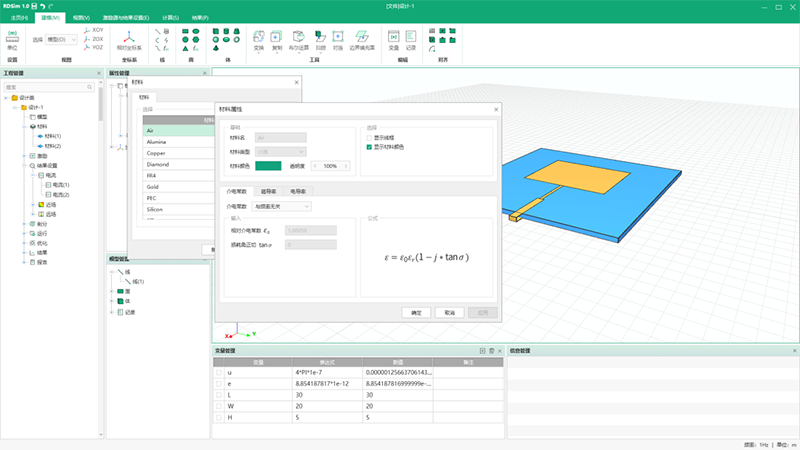Set view to XOY plane
Image resolution: width=800 pixels, height=450 pixels.
coord(98,31)
